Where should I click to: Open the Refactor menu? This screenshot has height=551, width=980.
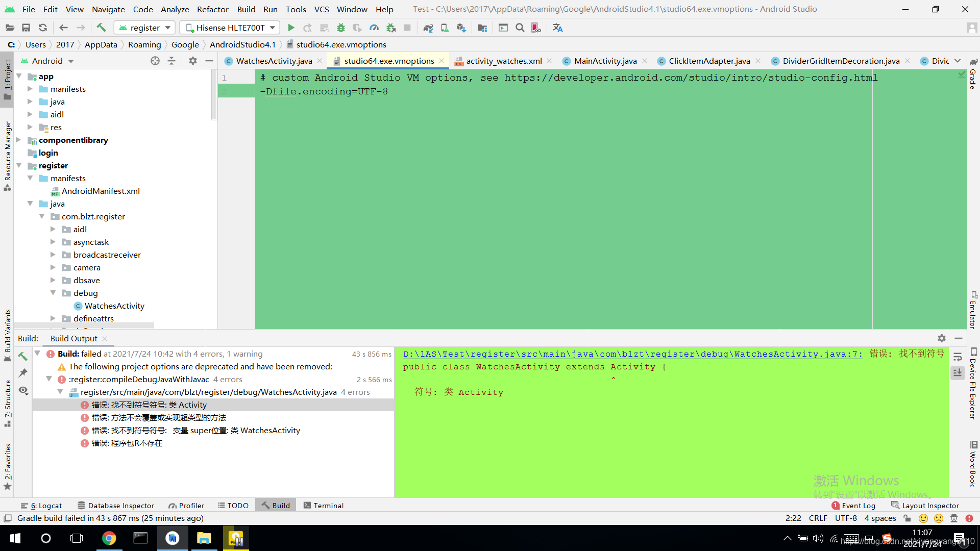click(212, 9)
